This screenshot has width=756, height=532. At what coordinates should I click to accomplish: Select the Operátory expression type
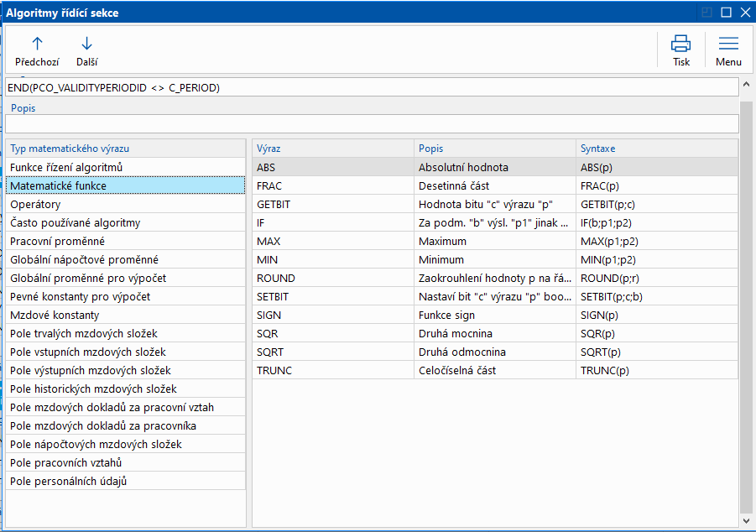35,204
